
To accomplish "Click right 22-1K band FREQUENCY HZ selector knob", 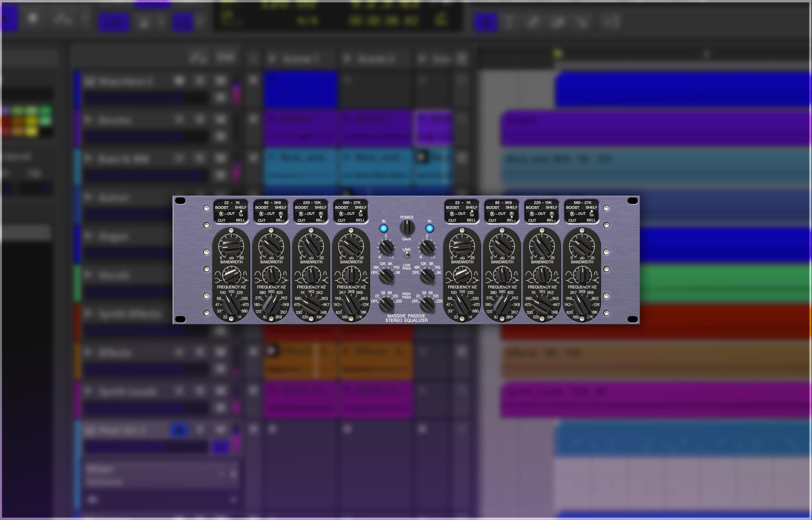I will click(462, 305).
